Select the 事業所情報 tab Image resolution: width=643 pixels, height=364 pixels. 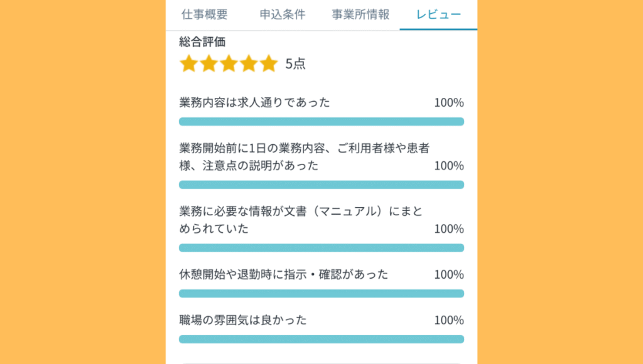point(360,14)
